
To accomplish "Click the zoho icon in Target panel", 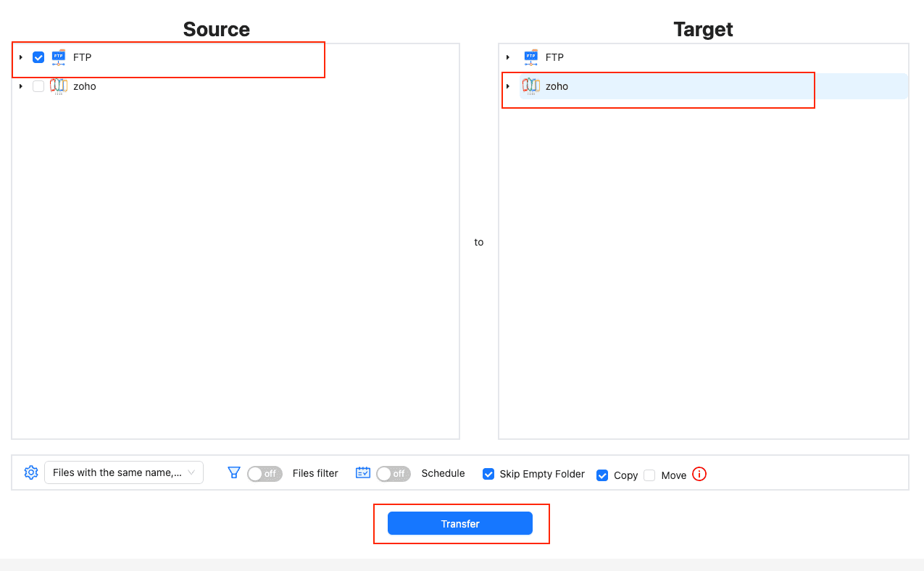I will pyautogui.click(x=531, y=86).
